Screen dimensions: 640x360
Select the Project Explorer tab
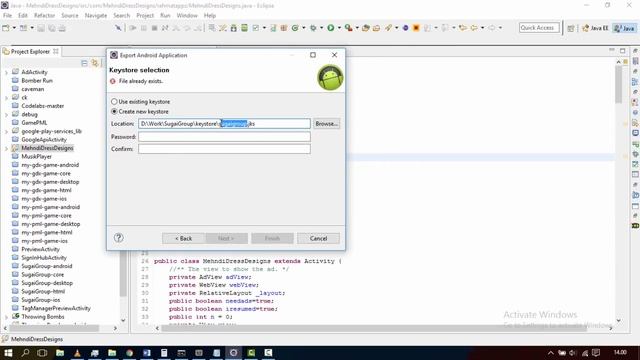click(x=30, y=51)
